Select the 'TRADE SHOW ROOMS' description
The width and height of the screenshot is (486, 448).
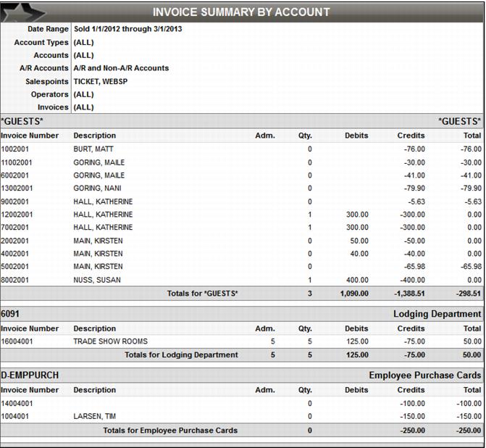pos(110,341)
